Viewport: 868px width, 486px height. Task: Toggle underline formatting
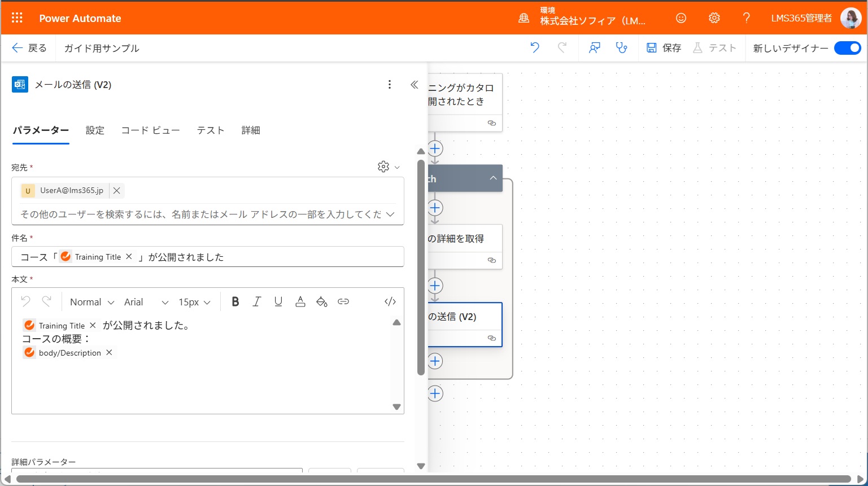click(x=278, y=301)
